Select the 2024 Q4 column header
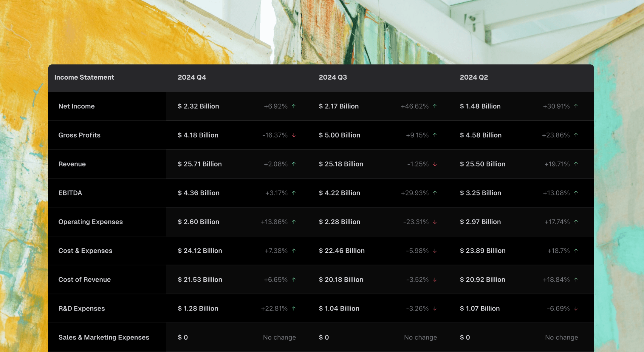This screenshot has width=644, height=352. [x=192, y=77]
